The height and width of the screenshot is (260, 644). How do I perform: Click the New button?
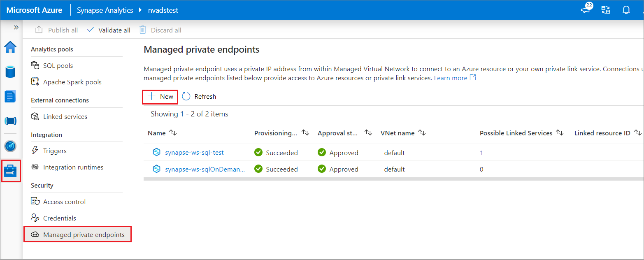click(x=160, y=96)
